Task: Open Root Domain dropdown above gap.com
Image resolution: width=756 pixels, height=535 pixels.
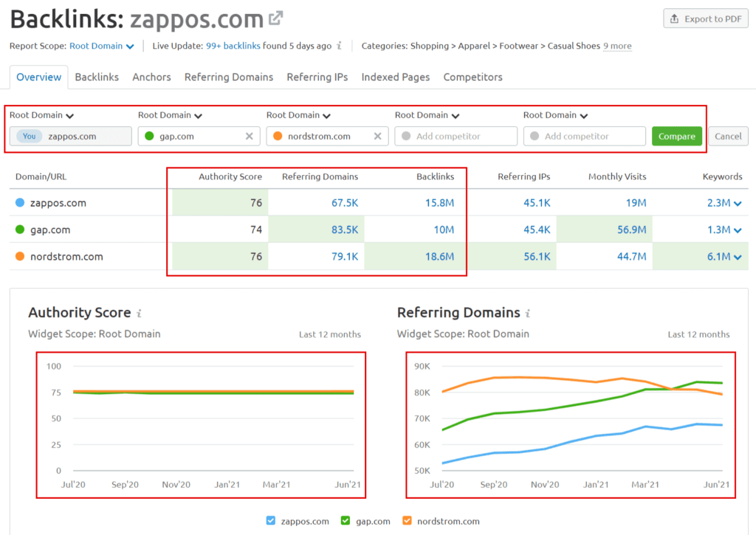Action: point(170,115)
